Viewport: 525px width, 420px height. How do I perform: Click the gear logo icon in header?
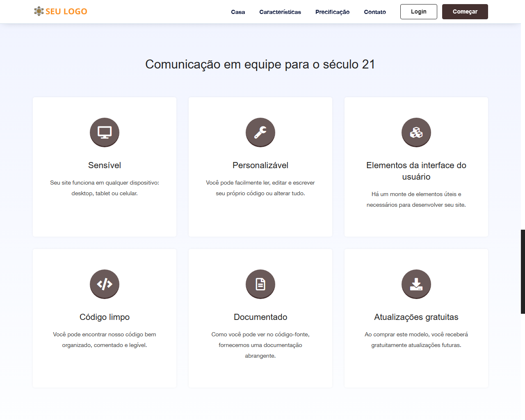point(39,11)
